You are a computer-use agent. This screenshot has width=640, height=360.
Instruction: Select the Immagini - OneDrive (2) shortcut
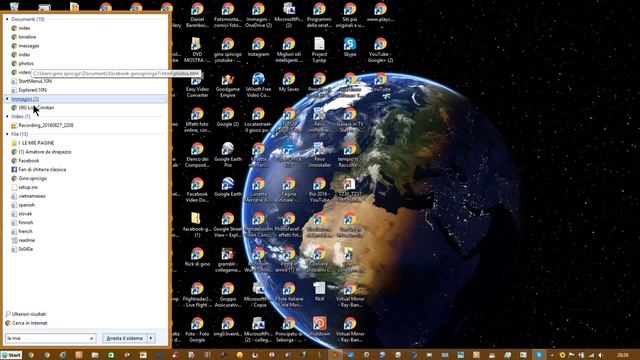coord(258,15)
